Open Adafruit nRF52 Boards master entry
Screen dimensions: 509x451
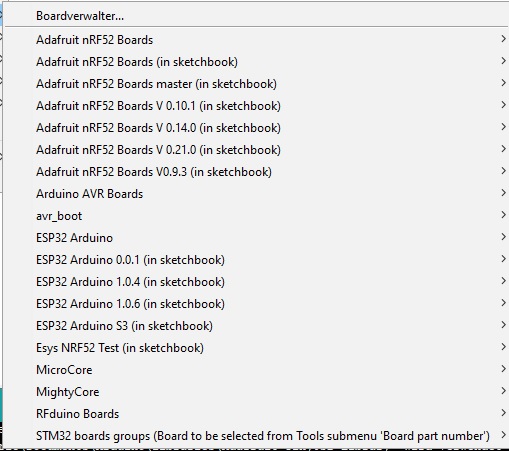[256, 84]
